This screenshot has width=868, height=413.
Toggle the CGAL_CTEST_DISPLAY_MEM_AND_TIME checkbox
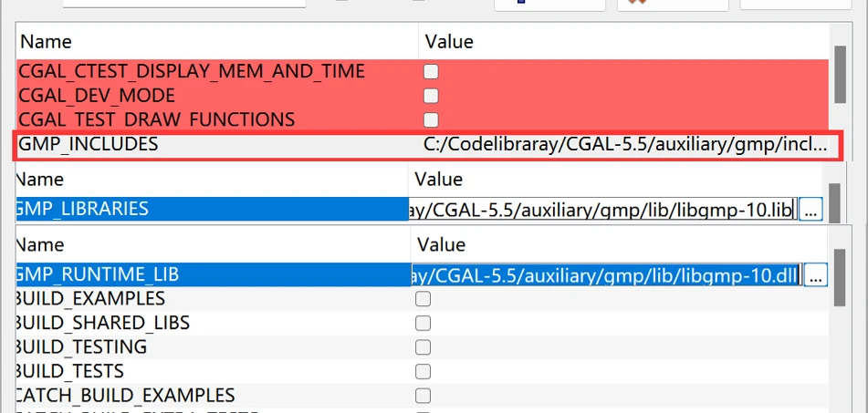[431, 71]
